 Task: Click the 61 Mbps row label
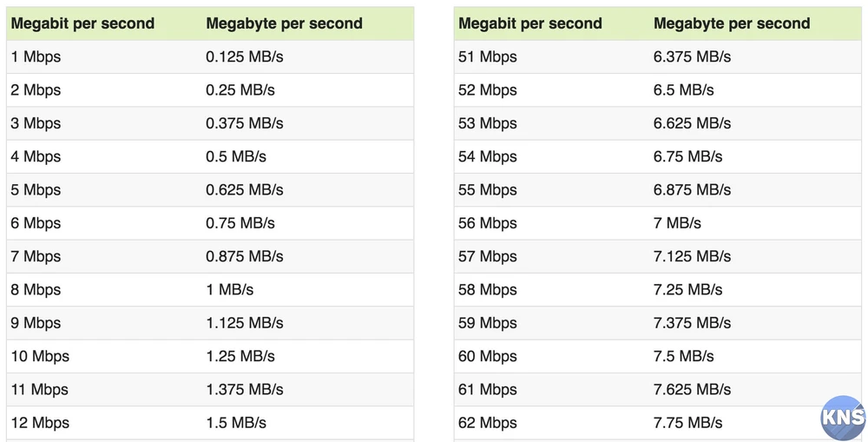[488, 390]
